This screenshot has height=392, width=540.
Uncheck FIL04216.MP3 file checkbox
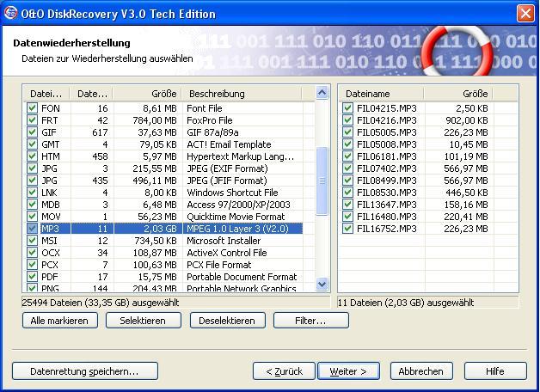click(347, 120)
